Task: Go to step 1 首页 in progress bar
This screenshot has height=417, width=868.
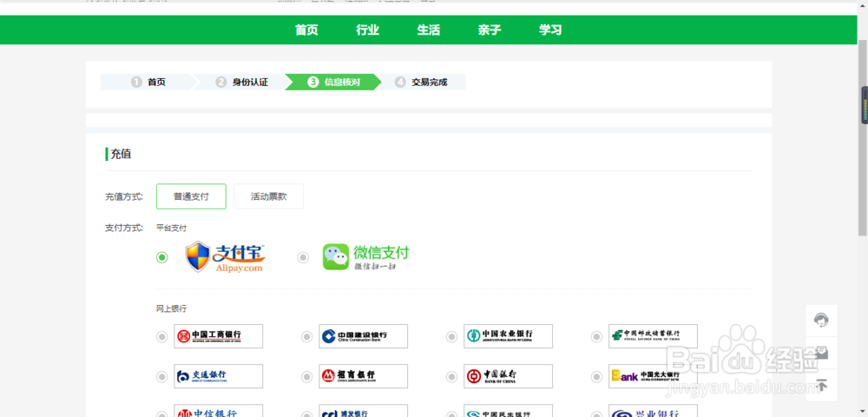Action: pos(148,82)
